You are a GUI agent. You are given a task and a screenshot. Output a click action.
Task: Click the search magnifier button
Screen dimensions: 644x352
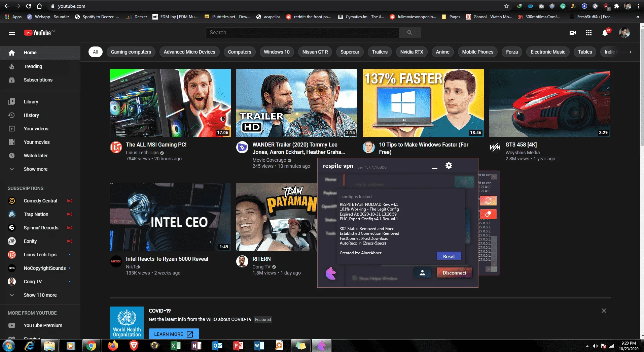point(409,33)
